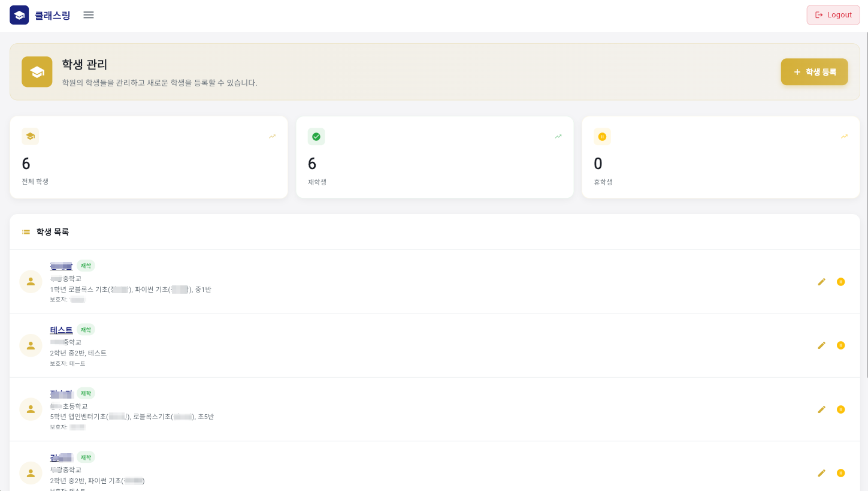Click trend arrow on 전체 학생 card
This screenshot has width=868, height=491.
tap(273, 137)
